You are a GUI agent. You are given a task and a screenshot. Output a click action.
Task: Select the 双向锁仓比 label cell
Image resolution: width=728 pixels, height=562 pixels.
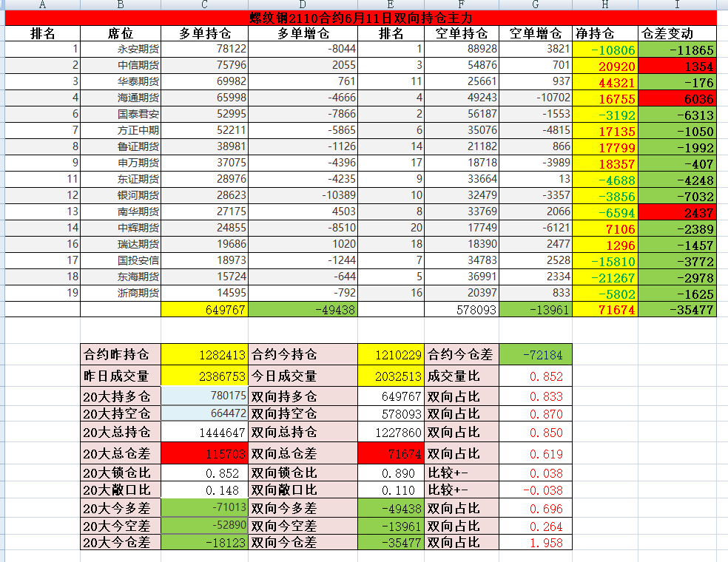(303, 473)
